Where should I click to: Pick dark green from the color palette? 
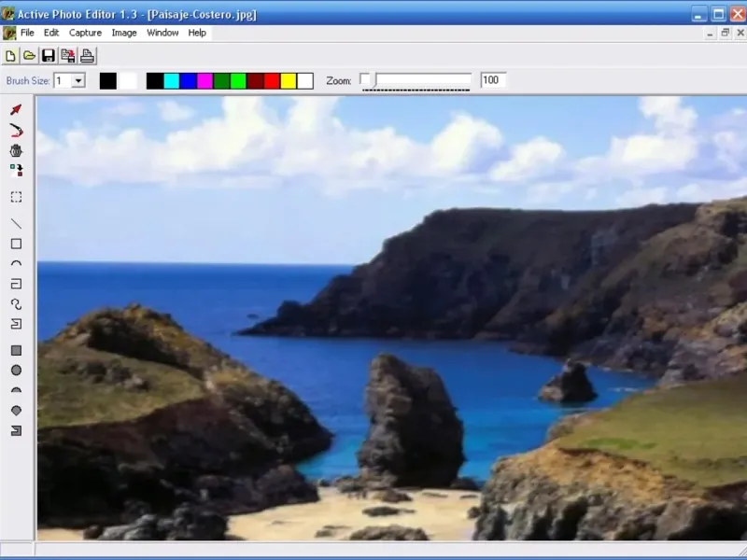coord(221,81)
